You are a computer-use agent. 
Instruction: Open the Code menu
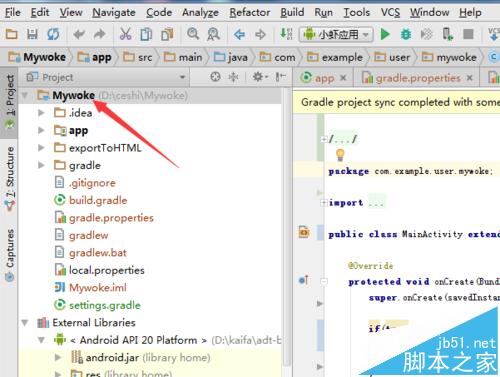159,12
